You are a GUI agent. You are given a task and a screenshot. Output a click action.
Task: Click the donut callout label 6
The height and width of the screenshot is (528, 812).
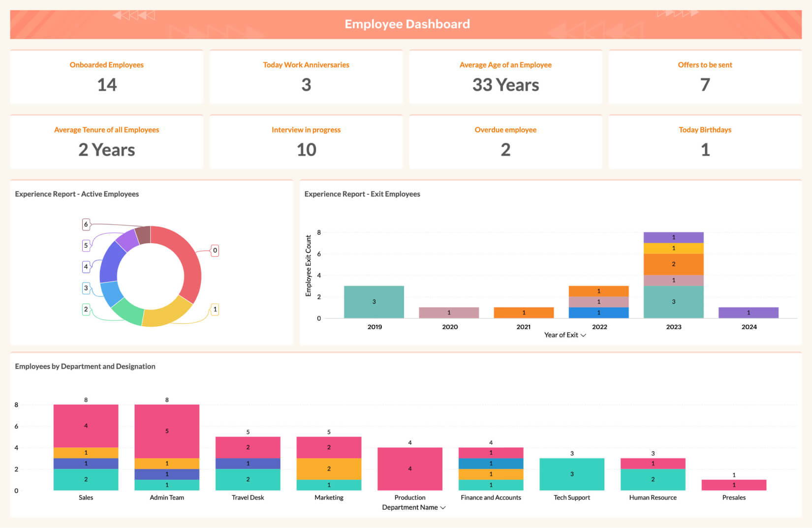pyautogui.click(x=86, y=224)
